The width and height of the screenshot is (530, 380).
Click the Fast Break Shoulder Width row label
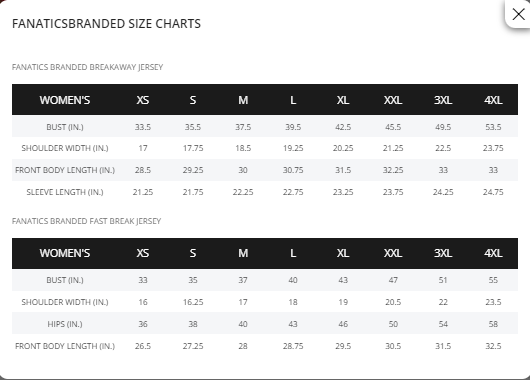point(65,302)
